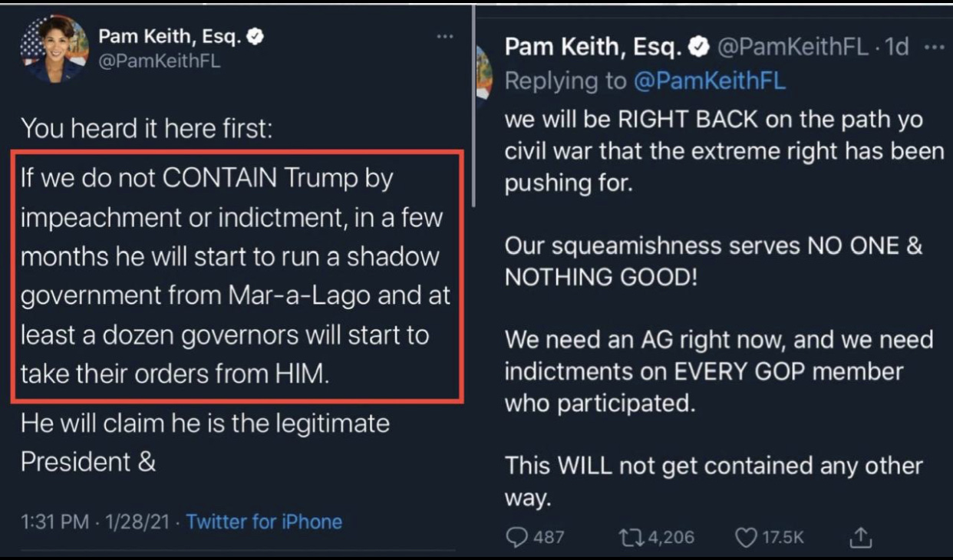Select the 1:31 PM · 1/28/21 timestamp
The width and height of the screenshot is (953, 560).
point(94,522)
